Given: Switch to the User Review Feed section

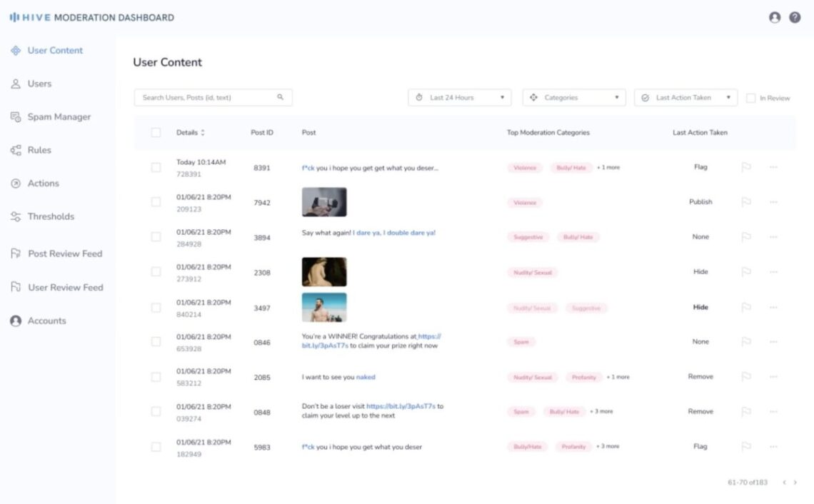Looking at the screenshot, I should (x=16, y=287).
